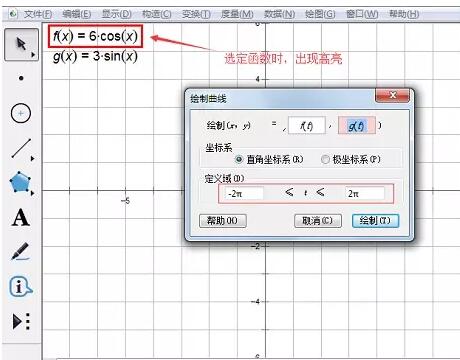This screenshot has width=460, height=360.
Task: Expand the Straightedge tool flyout triangle
Action: [32, 159]
